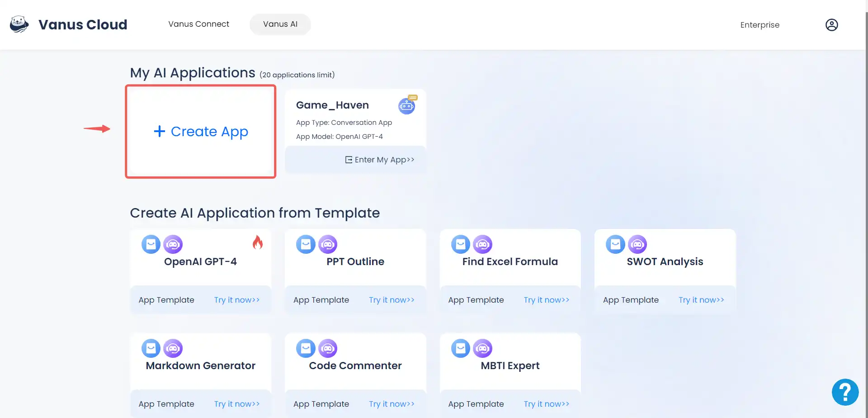Click the purple bot icon on SWOT Analysis card

[x=637, y=244]
